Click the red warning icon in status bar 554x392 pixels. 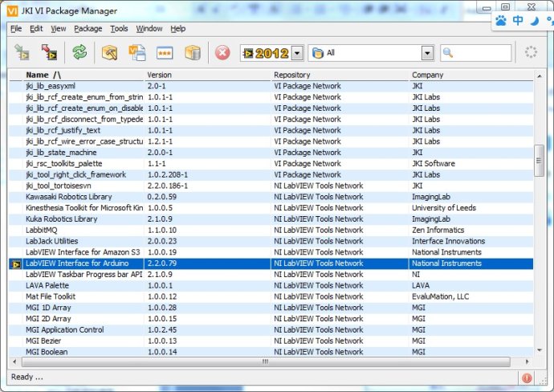[527, 378]
